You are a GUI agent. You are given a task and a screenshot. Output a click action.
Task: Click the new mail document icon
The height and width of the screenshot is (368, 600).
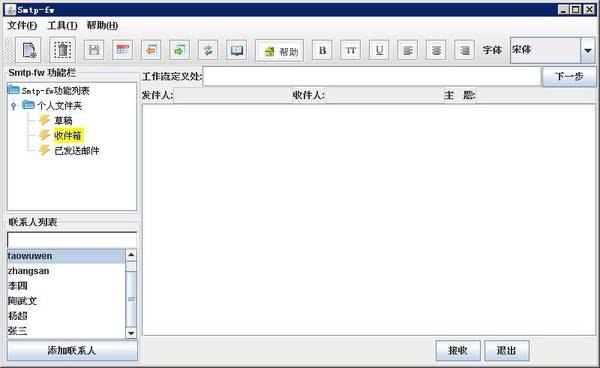pyautogui.click(x=28, y=50)
